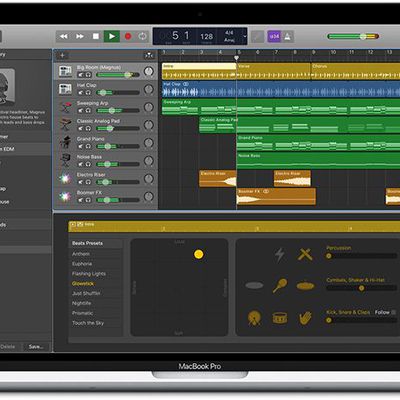Click the 128 tempo value

click(207, 36)
